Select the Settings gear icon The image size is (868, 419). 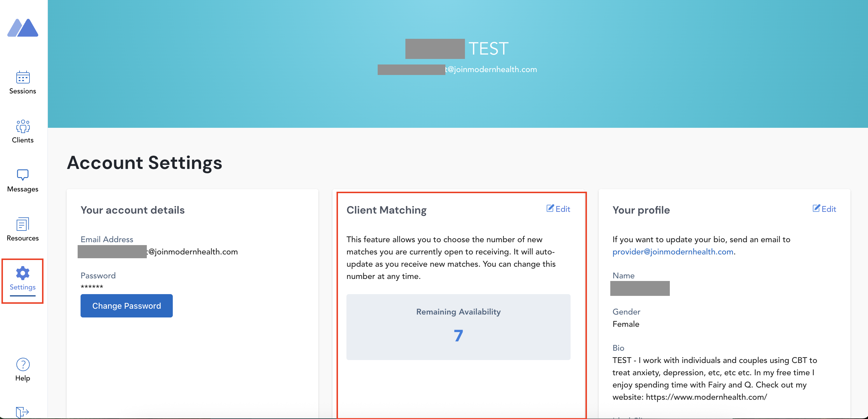click(22, 273)
